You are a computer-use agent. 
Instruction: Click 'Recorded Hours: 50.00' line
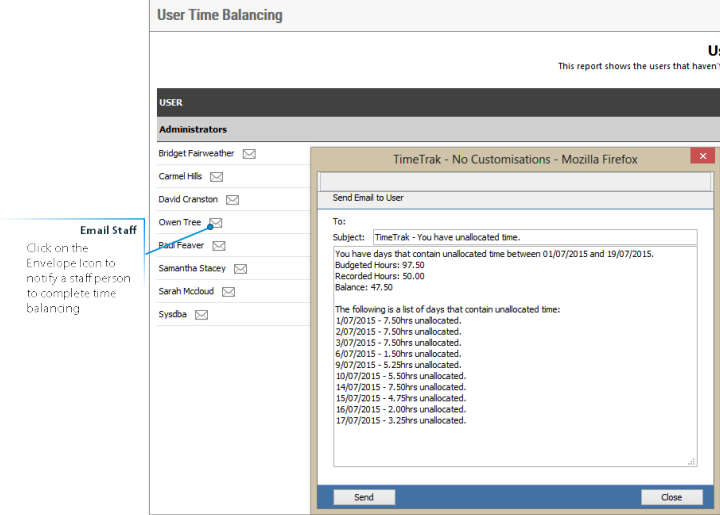pyautogui.click(x=380, y=276)
